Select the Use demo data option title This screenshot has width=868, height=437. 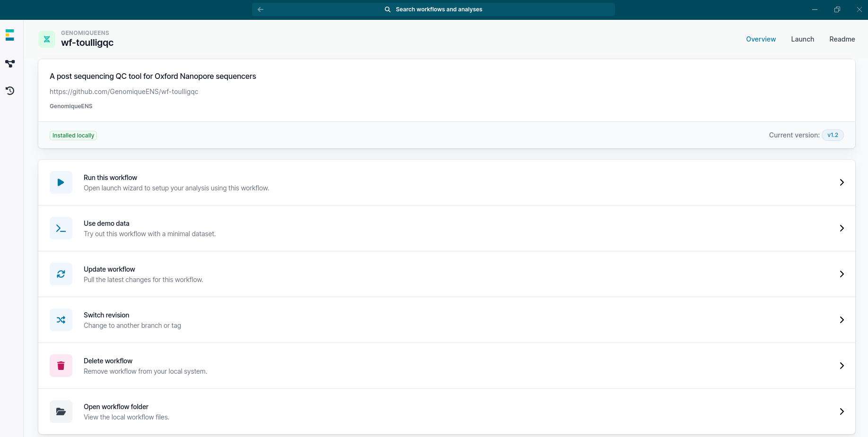point(106,223)
